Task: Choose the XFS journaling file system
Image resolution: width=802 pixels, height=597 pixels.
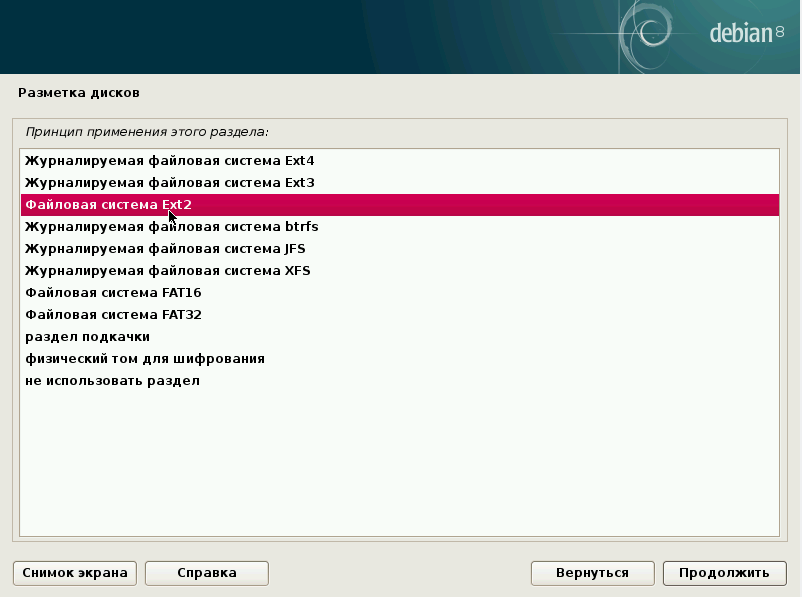Action: click(167, 271)
